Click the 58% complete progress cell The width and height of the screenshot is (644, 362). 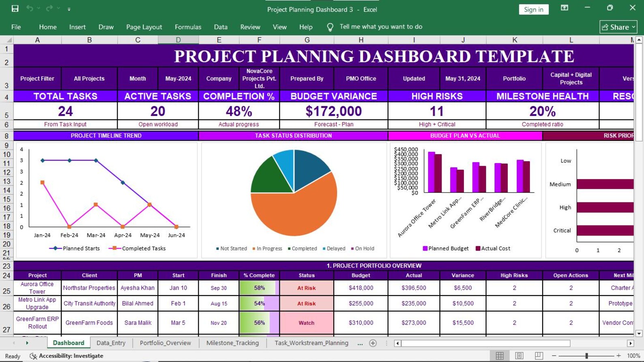point(260,288)
